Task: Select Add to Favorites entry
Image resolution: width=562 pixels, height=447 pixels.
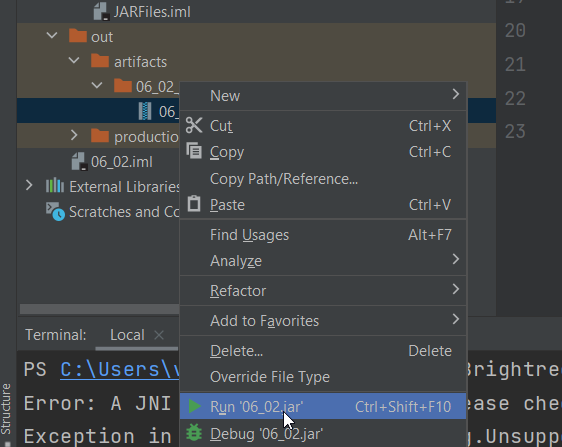Action: pyautogui.click(x=323, y=321)
